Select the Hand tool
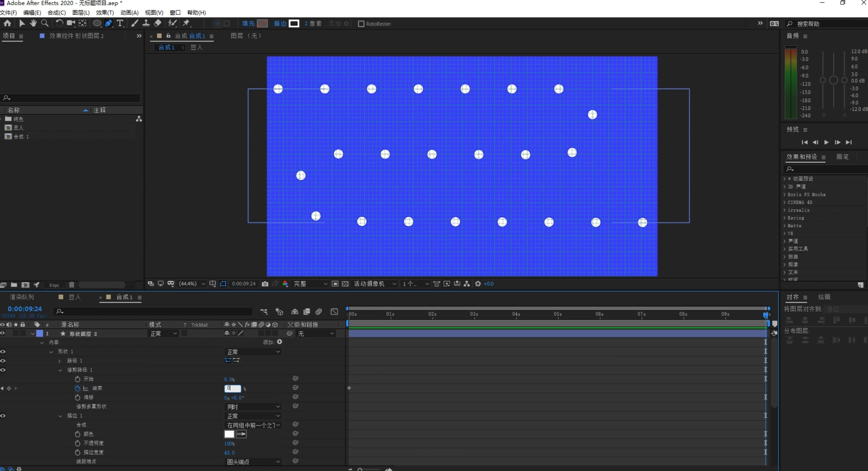Image resolution: width=868 pixels, height=471 pixels. click(33, 23)
